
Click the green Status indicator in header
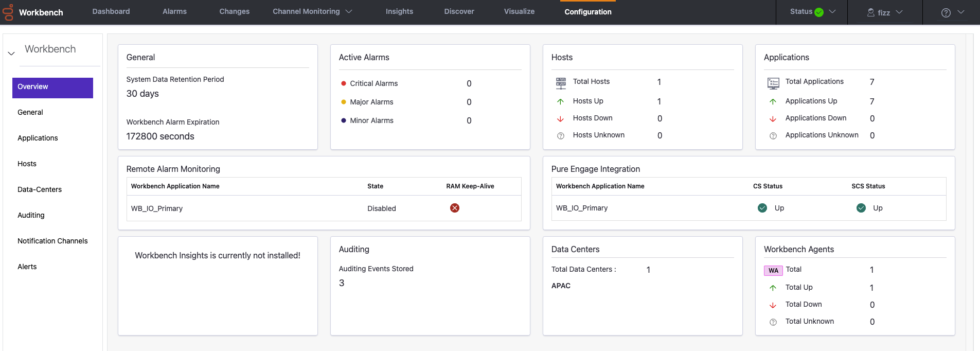click(x=819, y=12)
